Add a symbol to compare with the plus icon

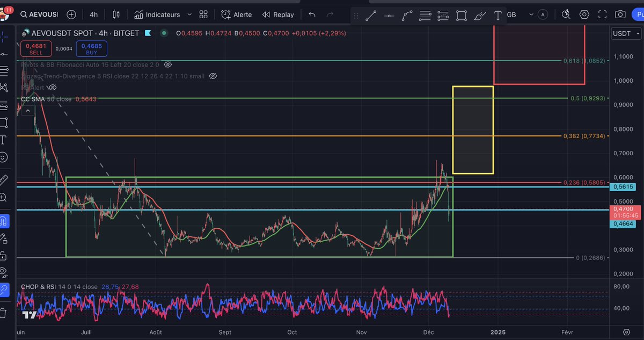[71, 15]
